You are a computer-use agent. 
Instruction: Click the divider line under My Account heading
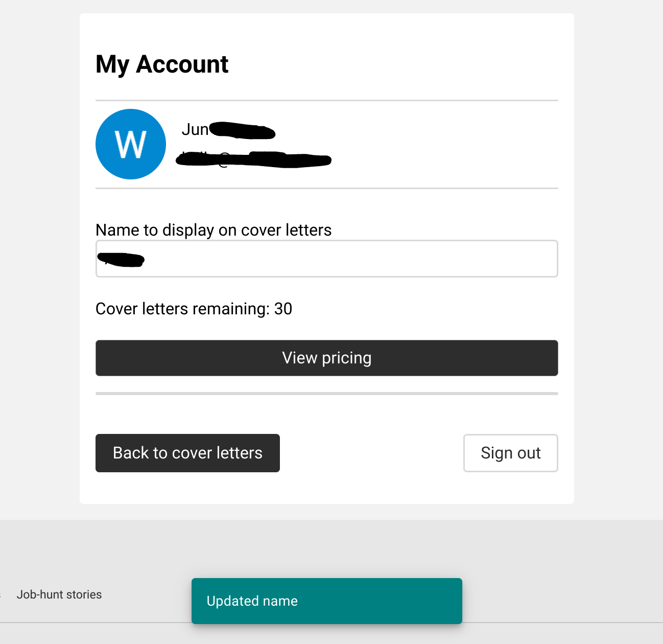pos(327,101)
